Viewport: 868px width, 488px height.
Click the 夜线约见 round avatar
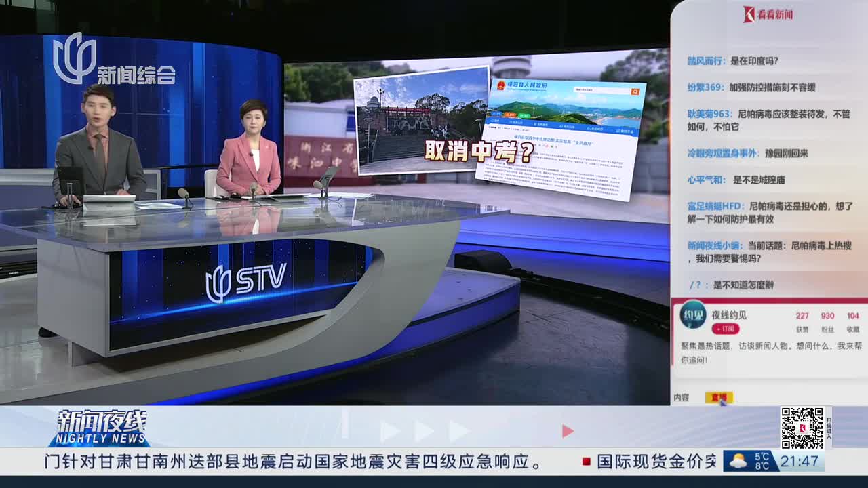pyautogui.click(x=693, y=314)
